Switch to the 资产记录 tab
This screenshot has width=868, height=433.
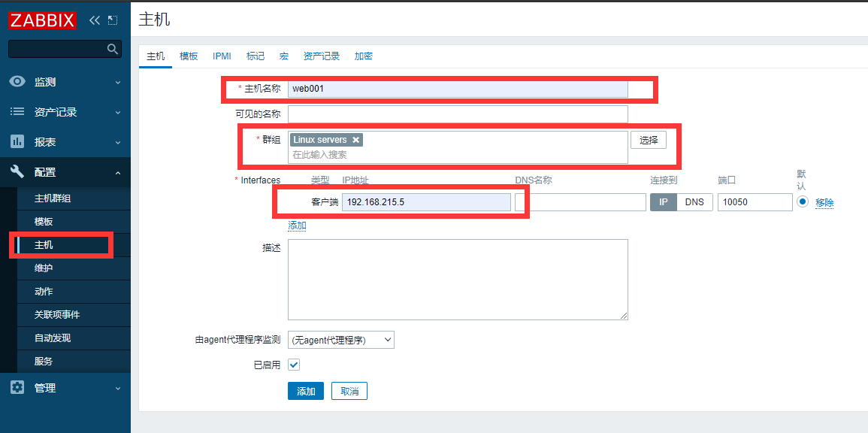pos(322,56)
